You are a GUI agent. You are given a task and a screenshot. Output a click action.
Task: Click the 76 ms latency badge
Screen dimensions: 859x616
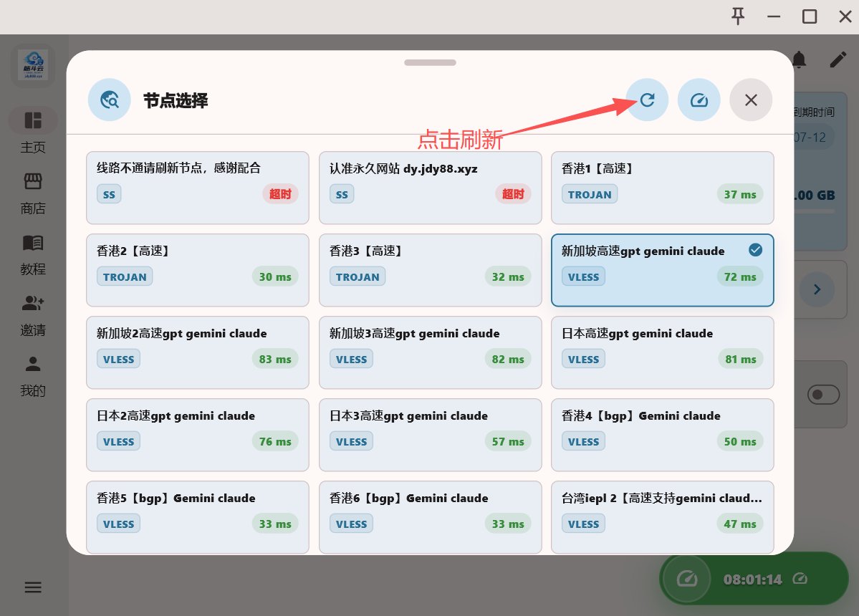pos(275,441)
